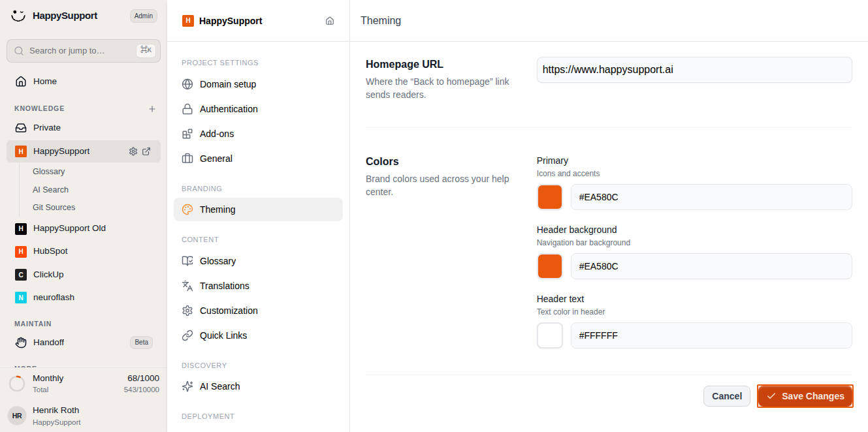Open external link icon on HappySupport row

pos(146,151)
